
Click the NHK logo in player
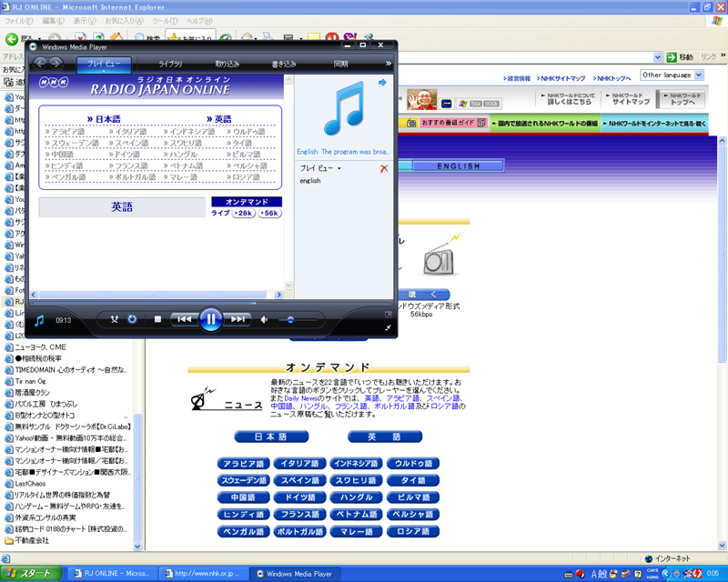(54, 83)
